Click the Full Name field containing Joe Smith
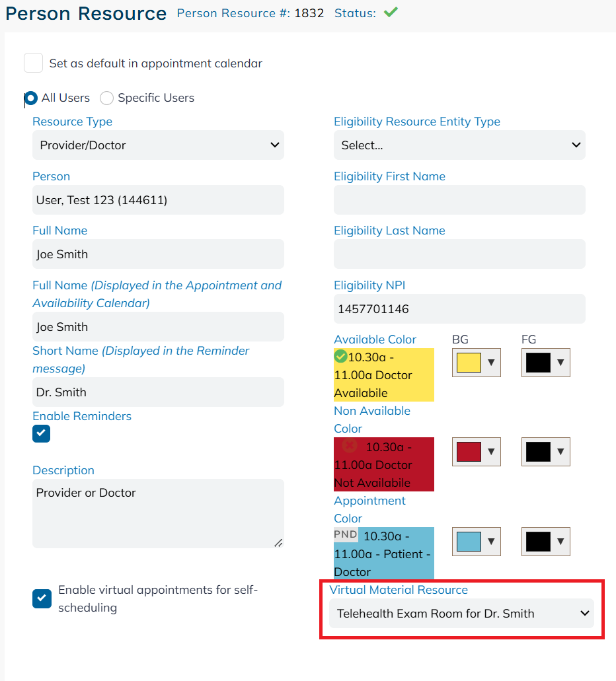The width and height of the screenshot is (616, 681). pyautogui.click(x=158, y=254)
